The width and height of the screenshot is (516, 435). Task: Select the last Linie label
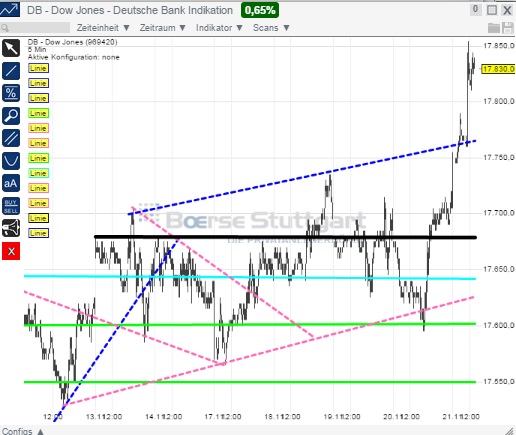pos(38,233)
